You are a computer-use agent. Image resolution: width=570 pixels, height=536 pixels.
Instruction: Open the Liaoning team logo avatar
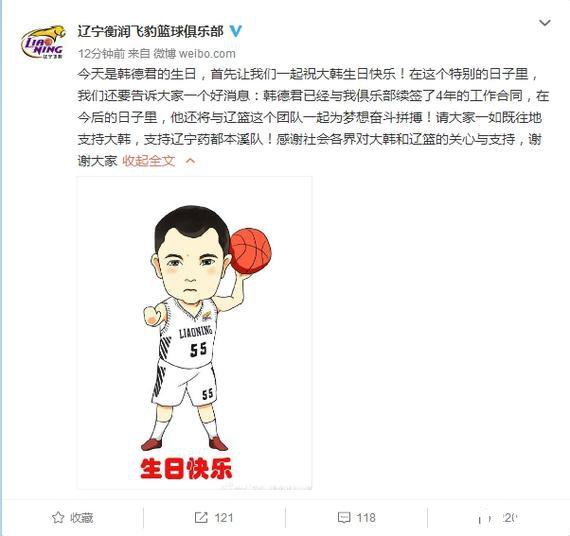point(43,42)
